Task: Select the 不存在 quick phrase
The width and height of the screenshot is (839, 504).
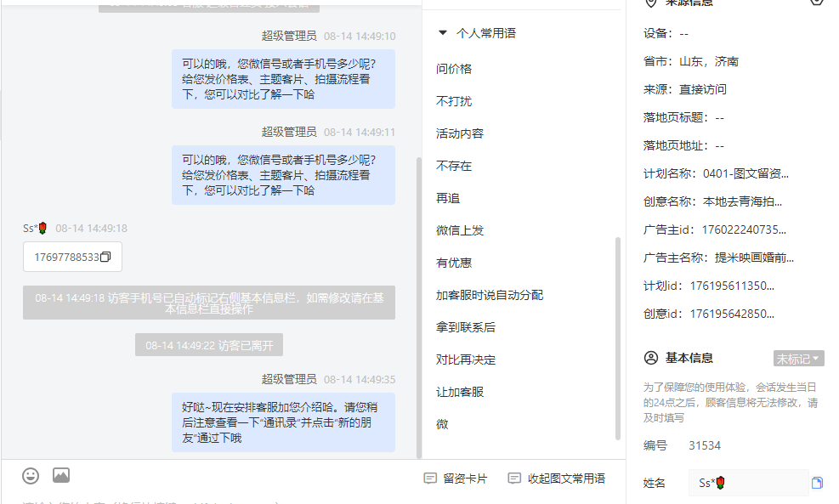Action: click(454, 166)
